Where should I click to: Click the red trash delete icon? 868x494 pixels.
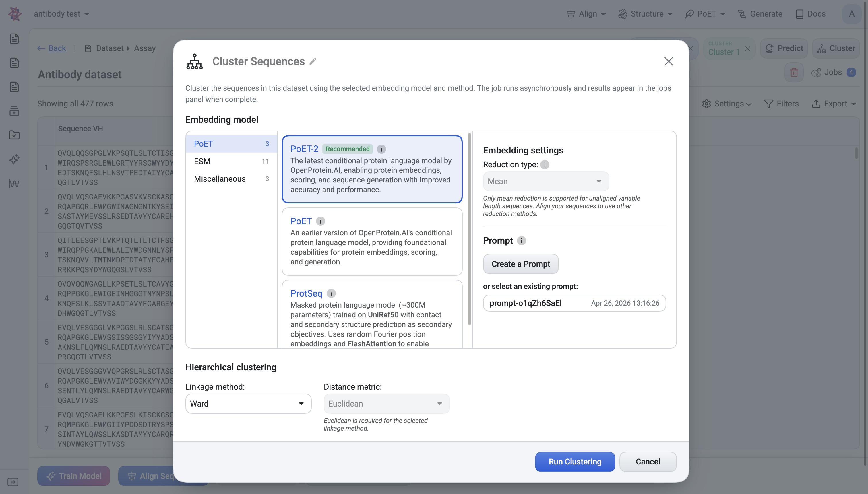click(x=794, y=72)
